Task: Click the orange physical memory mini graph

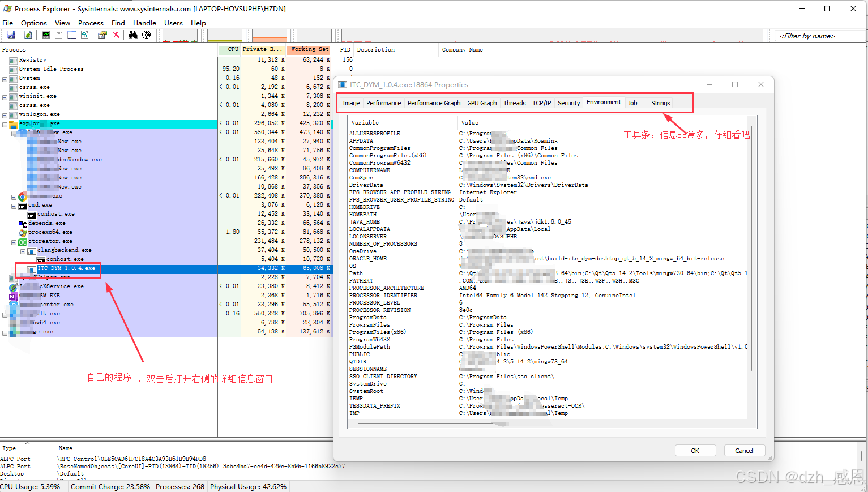Action: click(x=270, y=36)
